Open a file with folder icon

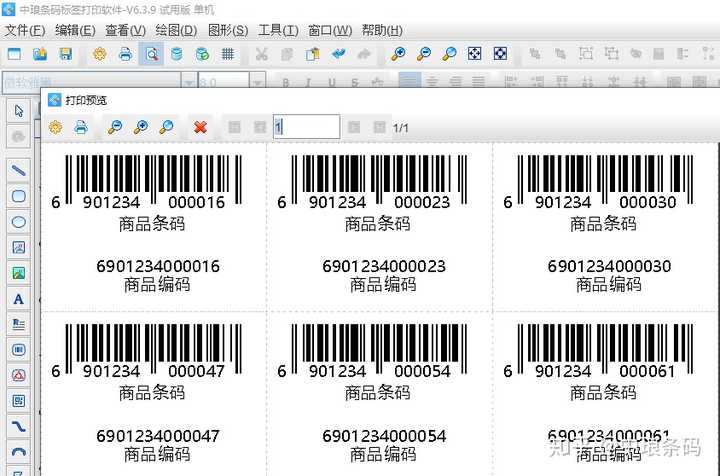40,54
